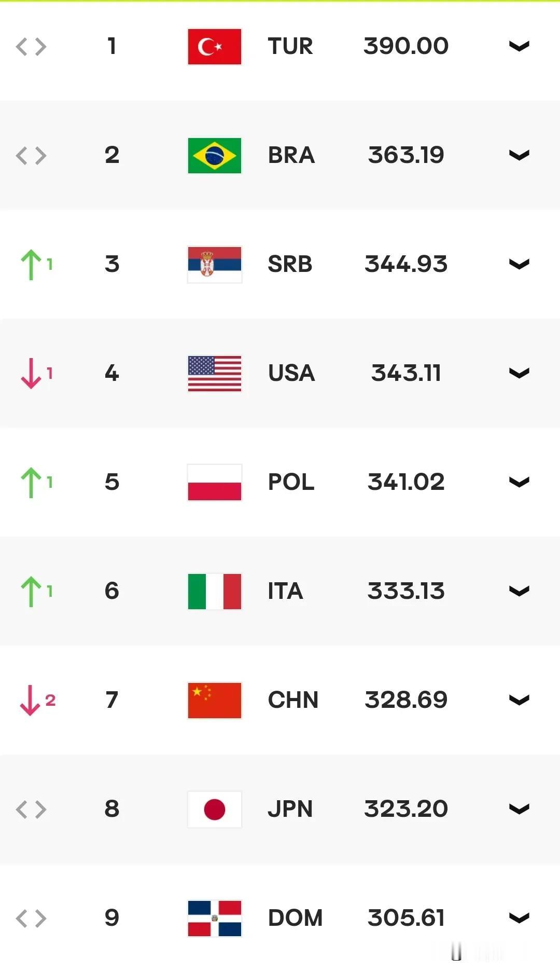Expand the SRB row details chevron

[x=519, y=265]
